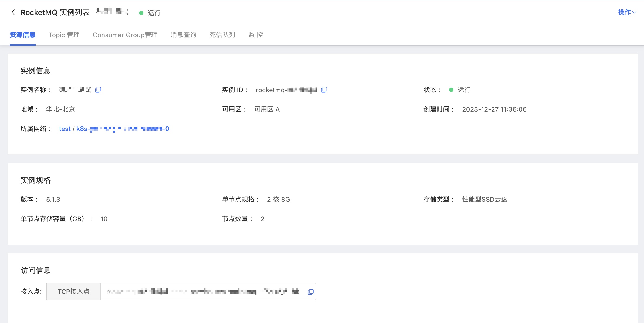Viewport: 644px width, 323px height.
Task: Open the 死信队列 tab
Action: click(222, 35)
